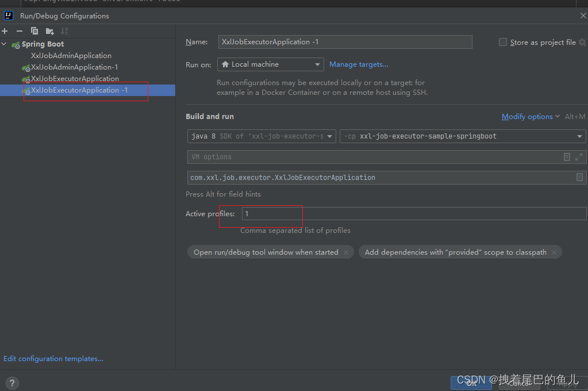Remove Add dependencies with provided scope option
This screenshot has width=588, height=391.
(554, 252)
